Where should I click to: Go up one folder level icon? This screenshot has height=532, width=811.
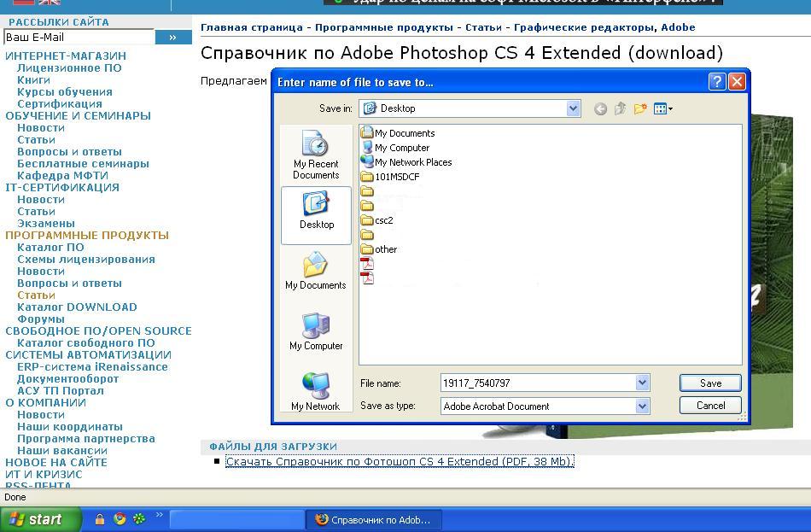pyautogui.click(x=620, y=108)
